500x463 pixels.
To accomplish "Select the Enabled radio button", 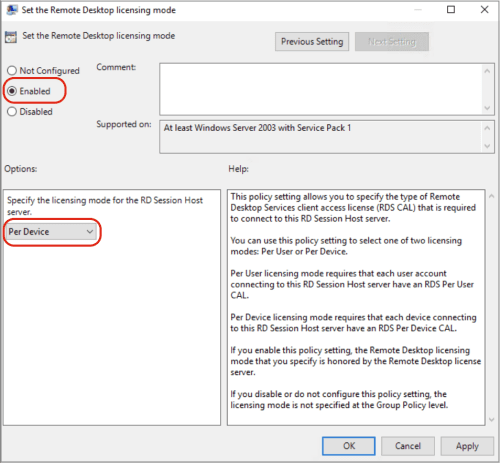I will tap(12, 91).
